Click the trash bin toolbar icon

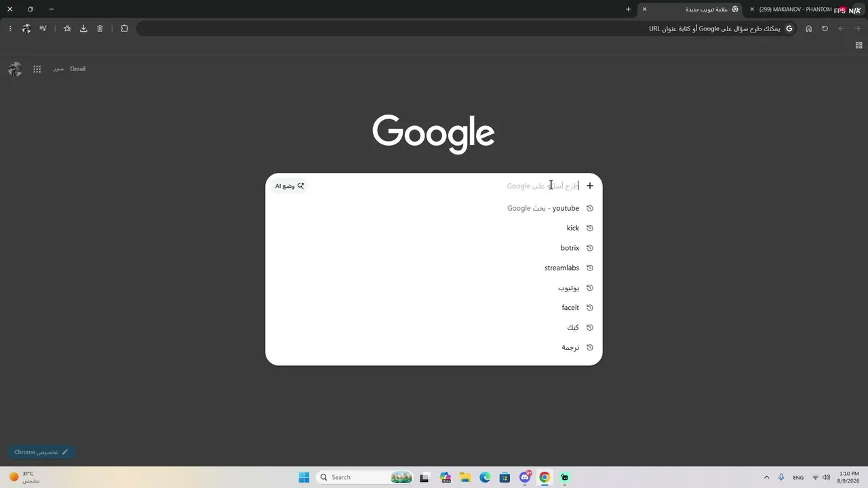coord(100,28)
